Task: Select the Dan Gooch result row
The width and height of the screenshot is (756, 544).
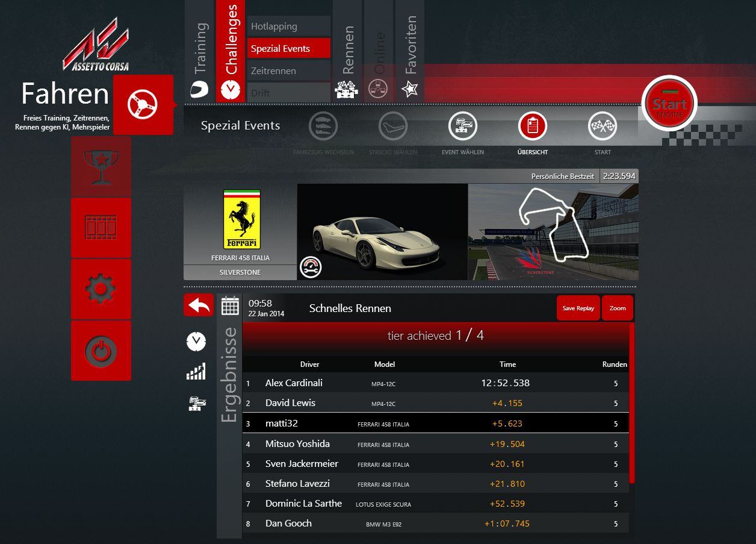Action: (x=436, y=524)
